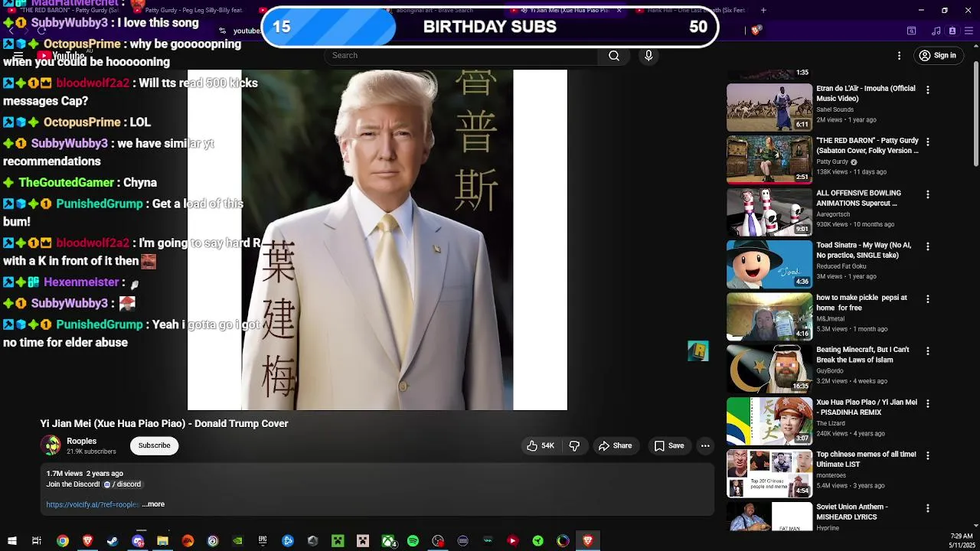Click the Rooples channel name
The image size is (980, 551).
pos(81,441)
